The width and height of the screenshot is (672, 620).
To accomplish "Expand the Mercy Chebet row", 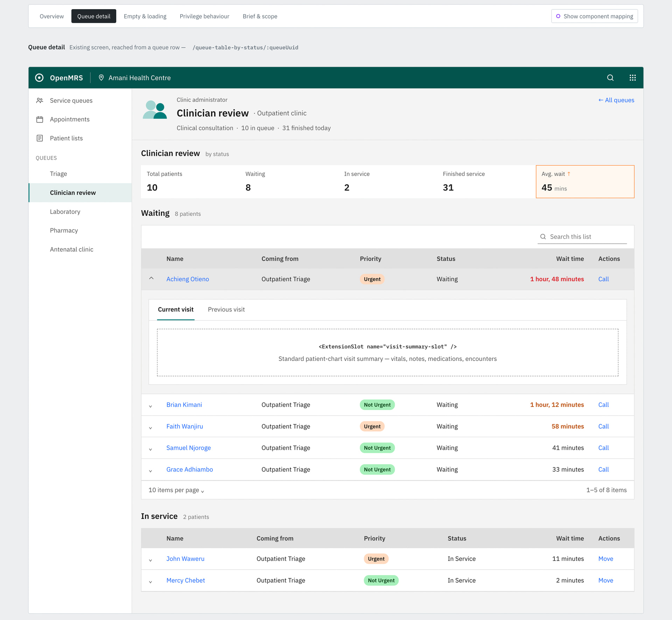I will [150, 582].
